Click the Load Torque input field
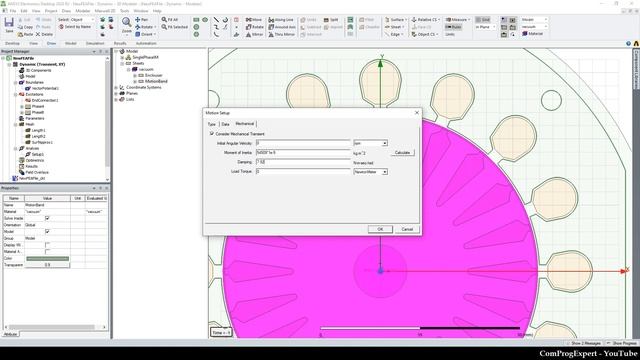The width and height of the screenshot is (640, 360). click(x=303, y=172)
